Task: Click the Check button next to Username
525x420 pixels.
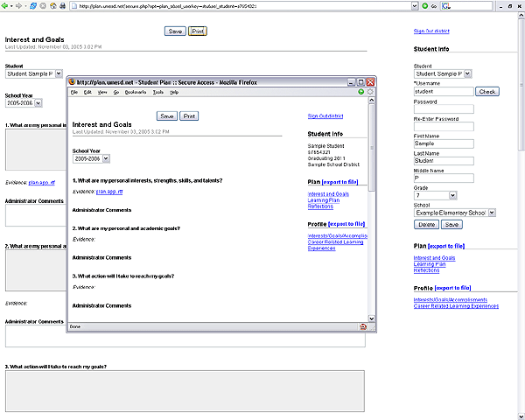Action: (487, 91)
